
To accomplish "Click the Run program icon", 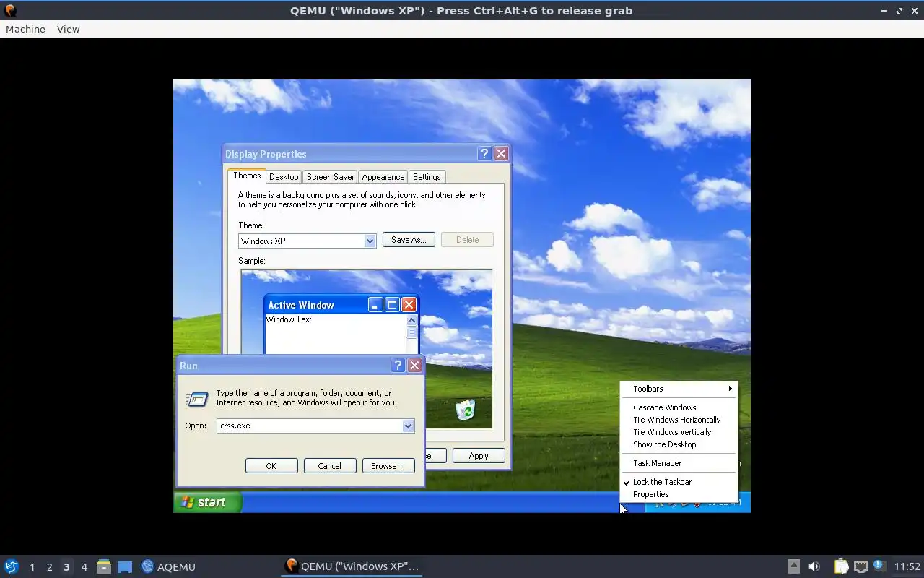I will pyautogui.click(x=197, y=400).
